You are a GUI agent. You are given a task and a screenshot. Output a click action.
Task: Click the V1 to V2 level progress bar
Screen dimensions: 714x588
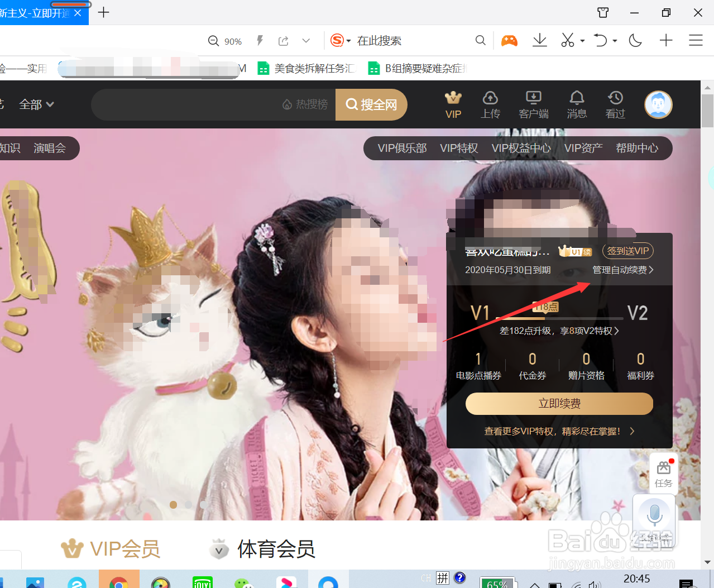pos(559,318)
